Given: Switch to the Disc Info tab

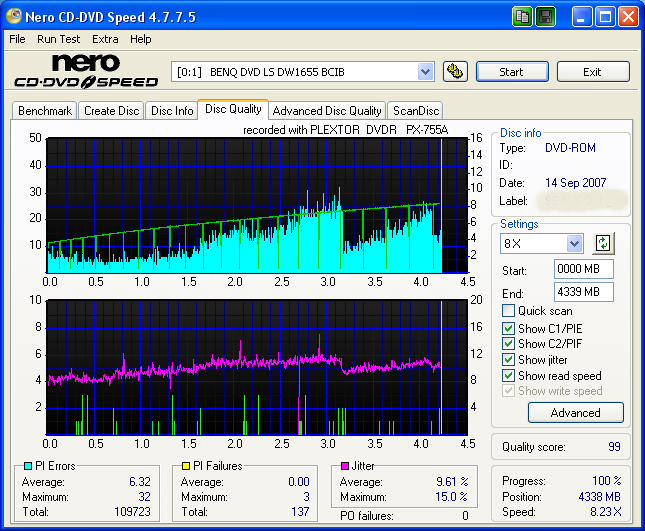Looking at the screenshot, I should coord(172,111).
